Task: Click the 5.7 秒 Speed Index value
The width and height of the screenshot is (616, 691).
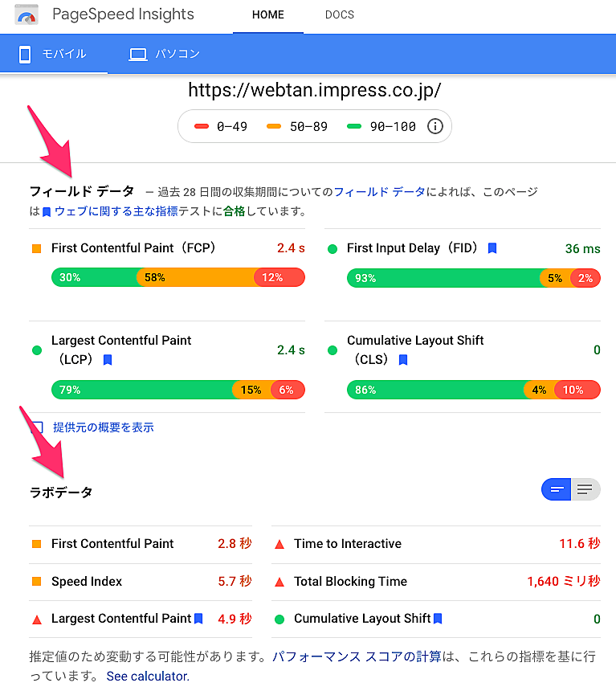Action: [235, 581]
